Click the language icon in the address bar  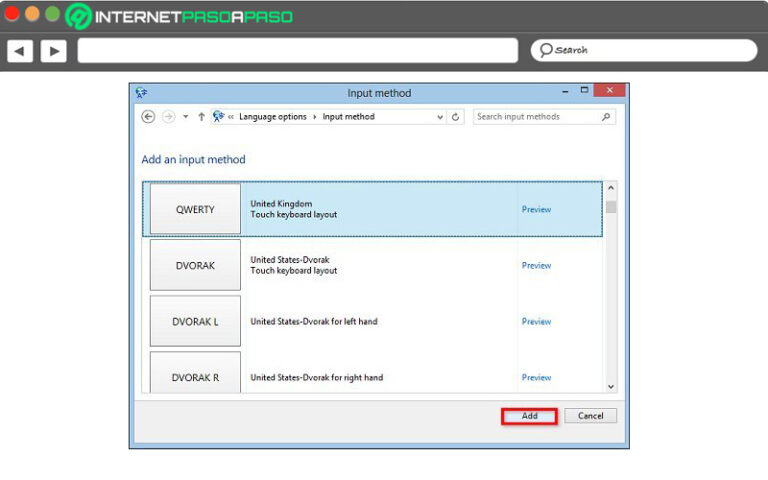coord(218,117)
